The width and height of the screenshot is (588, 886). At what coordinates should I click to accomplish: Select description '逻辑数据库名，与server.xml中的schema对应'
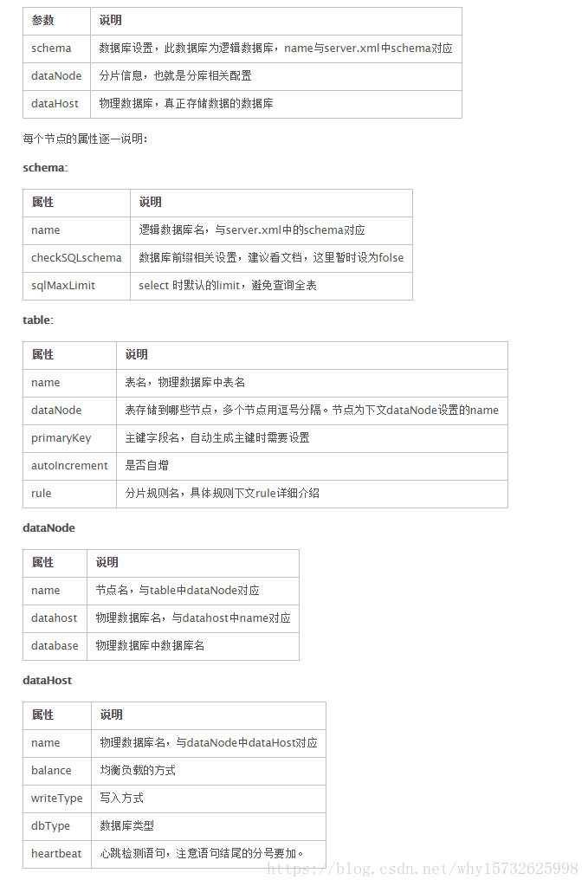tap(252, 230)
